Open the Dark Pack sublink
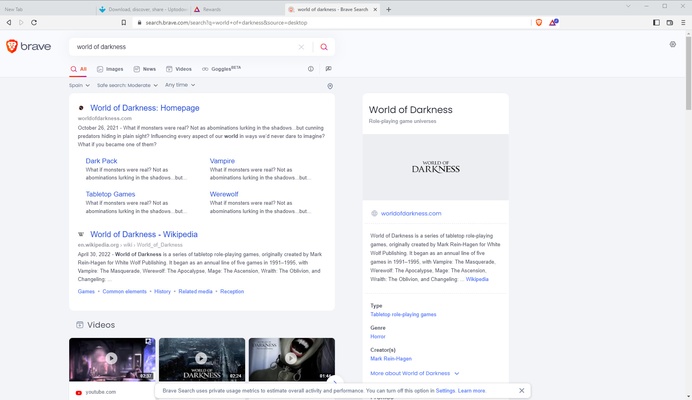Image resolution: width=692 pixels, height=400 pixels. coord(101,161)
